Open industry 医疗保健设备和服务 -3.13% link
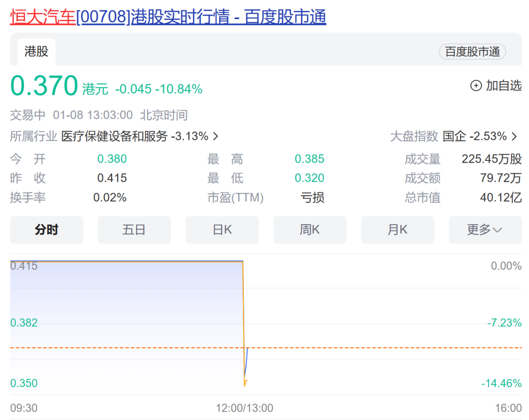The width and height of the screenshot is (529, 420). [x=135, y=136]
